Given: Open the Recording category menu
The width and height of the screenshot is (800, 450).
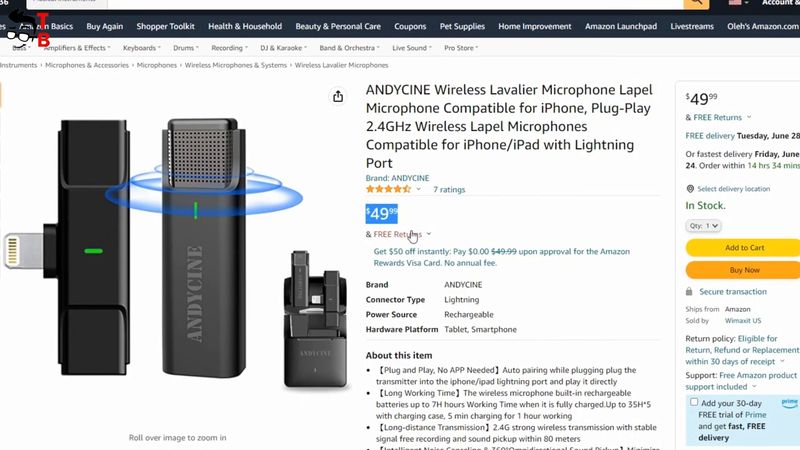Looking at the screenshot, I should pyautogui.click(x=229, y=48).
